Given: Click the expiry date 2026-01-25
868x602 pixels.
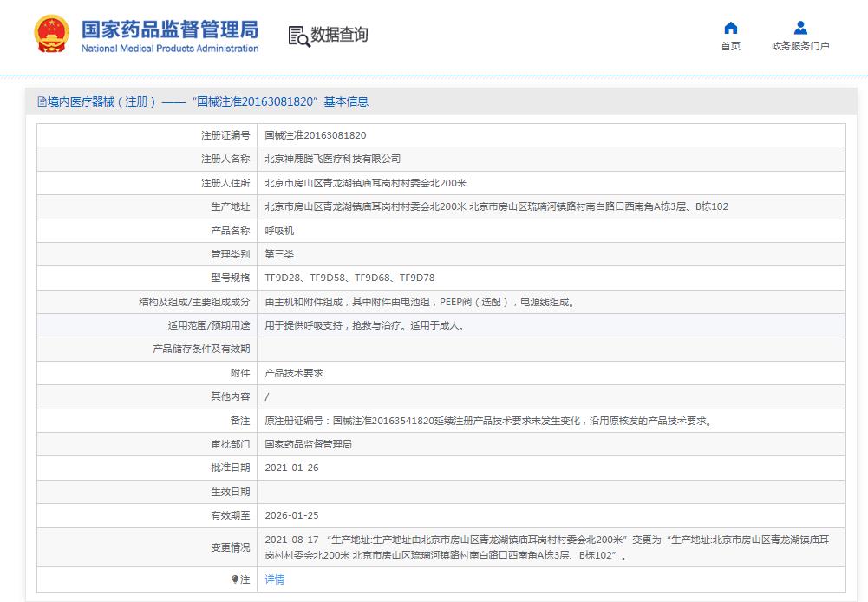Looking at the screenshot, I should (292, 515).
